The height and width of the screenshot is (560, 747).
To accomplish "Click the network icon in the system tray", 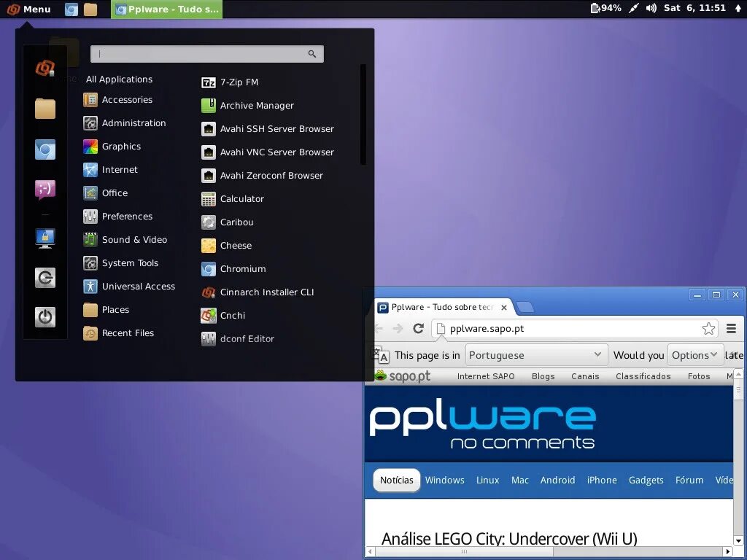I will 634,8.
